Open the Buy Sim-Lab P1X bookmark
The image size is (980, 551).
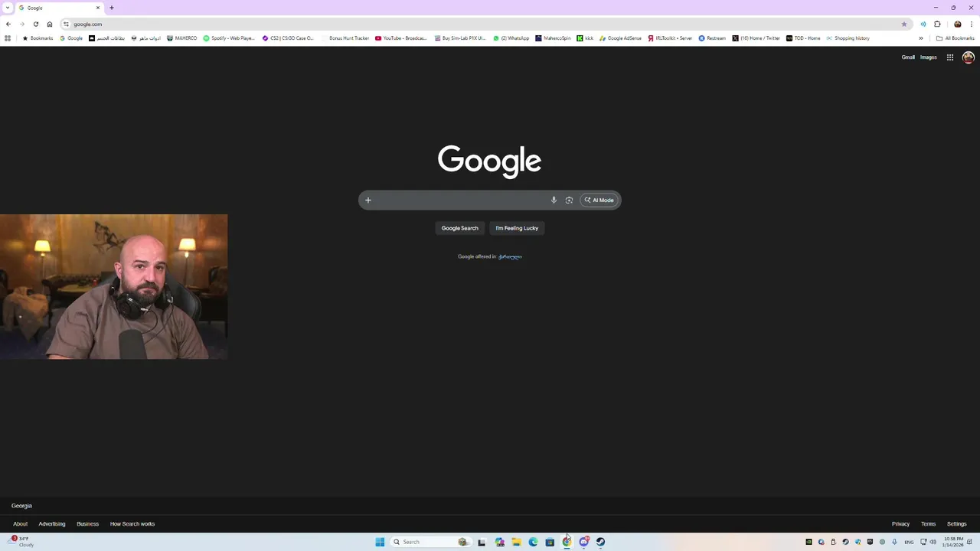tap(460, 38)
